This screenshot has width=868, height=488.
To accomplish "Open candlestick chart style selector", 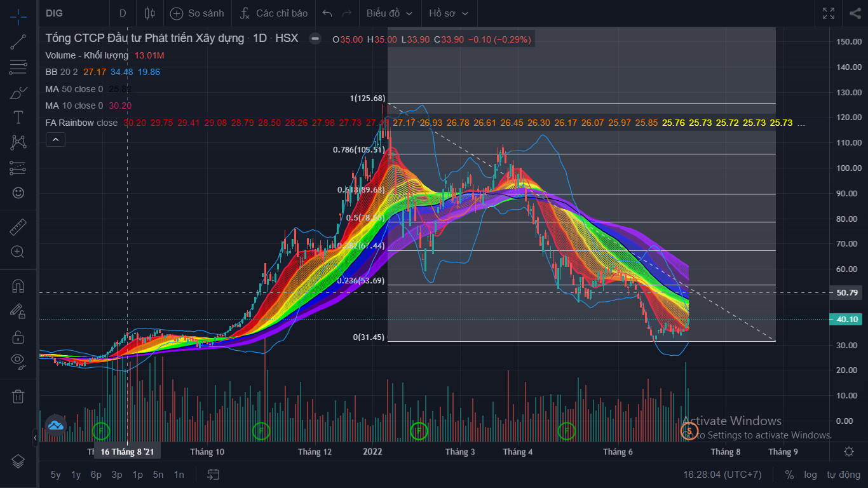I will [x=150, y=13].
